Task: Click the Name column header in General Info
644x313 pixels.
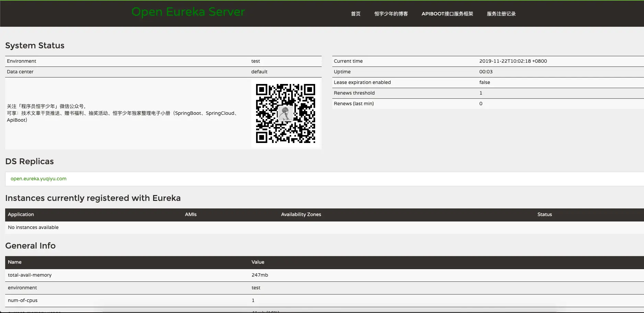Action: (x=15, y=262)
